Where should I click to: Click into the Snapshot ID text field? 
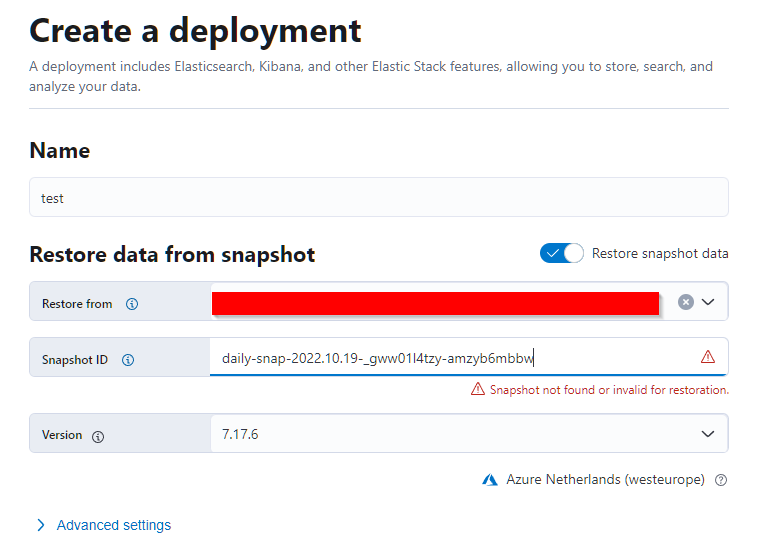coord(450,358)
